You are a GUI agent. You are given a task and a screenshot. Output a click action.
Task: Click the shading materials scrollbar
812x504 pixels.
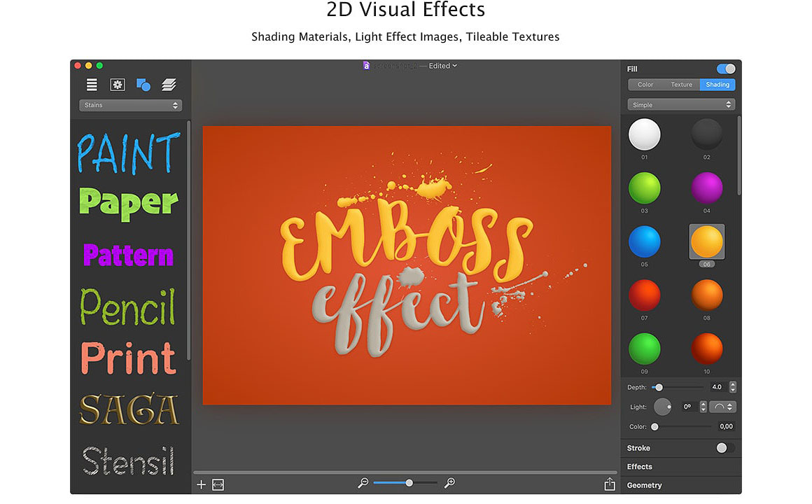coord(738,155)
